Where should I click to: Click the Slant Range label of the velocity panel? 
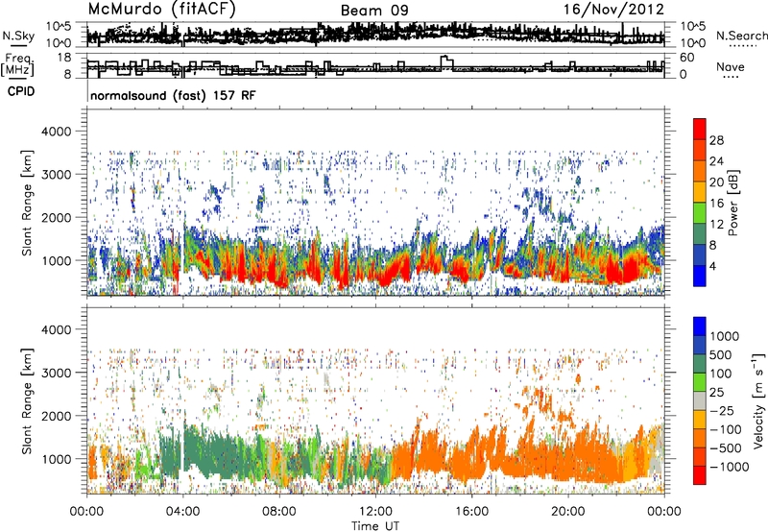tap(27, 400)
